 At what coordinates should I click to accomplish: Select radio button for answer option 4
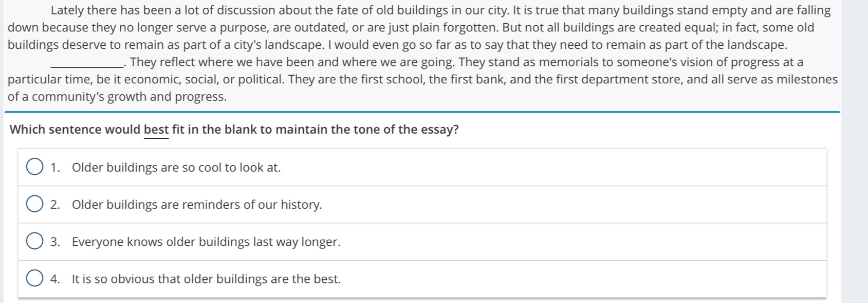click(x=34, y=278)
